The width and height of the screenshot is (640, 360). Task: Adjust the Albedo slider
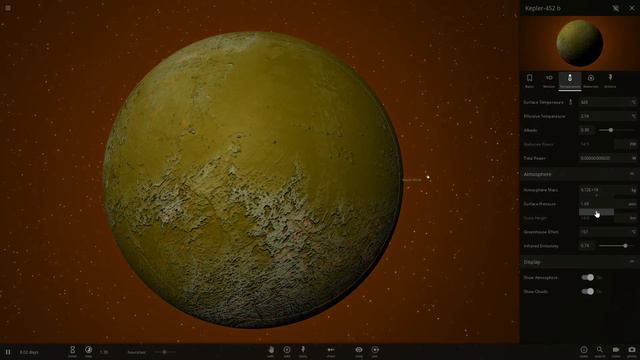click(x=616, y=130)
